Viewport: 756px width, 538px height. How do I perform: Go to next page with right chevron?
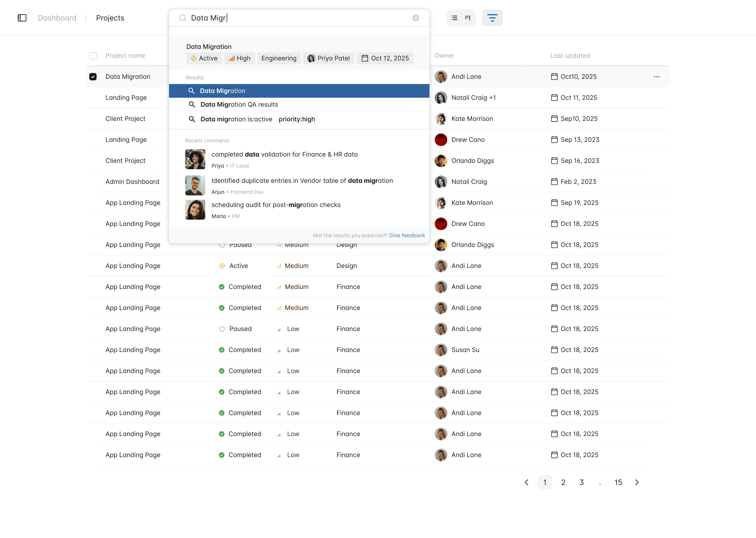637,482
